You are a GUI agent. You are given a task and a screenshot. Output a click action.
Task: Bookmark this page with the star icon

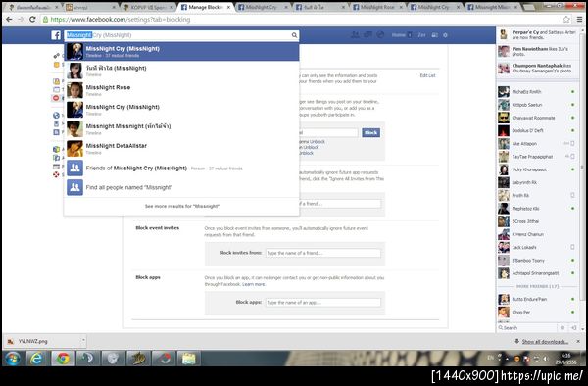(x=566, y=20)
